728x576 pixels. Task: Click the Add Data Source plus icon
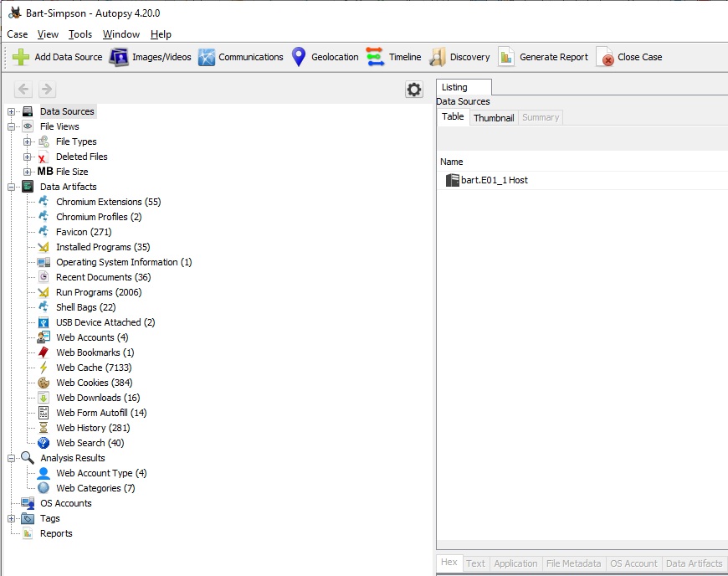(22, 57)
